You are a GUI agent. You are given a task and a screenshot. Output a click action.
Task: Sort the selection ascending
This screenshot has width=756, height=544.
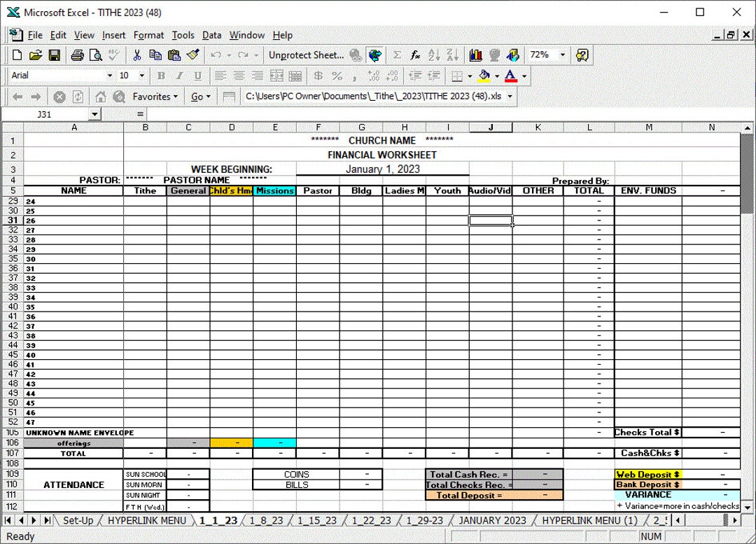[434, 56]
